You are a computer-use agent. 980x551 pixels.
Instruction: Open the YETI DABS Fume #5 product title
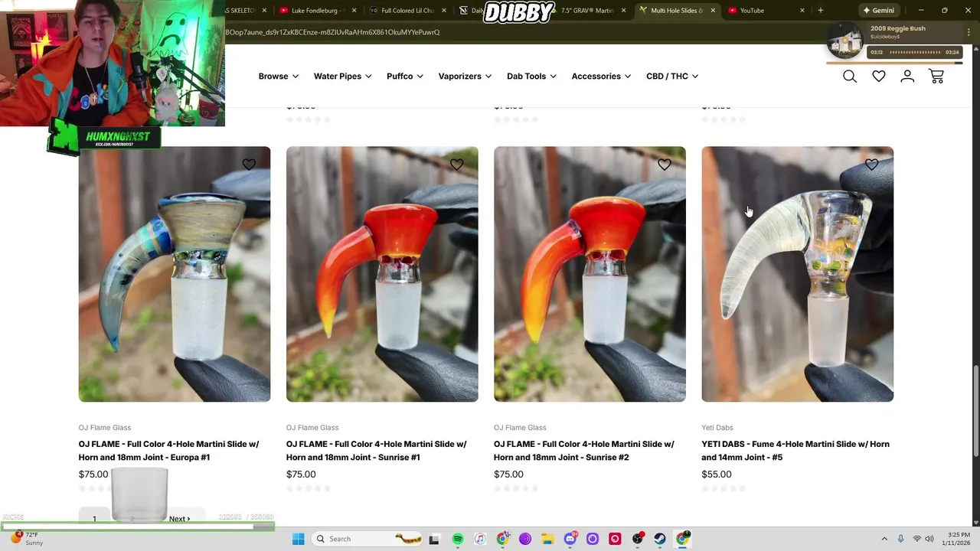click(795, 451)
